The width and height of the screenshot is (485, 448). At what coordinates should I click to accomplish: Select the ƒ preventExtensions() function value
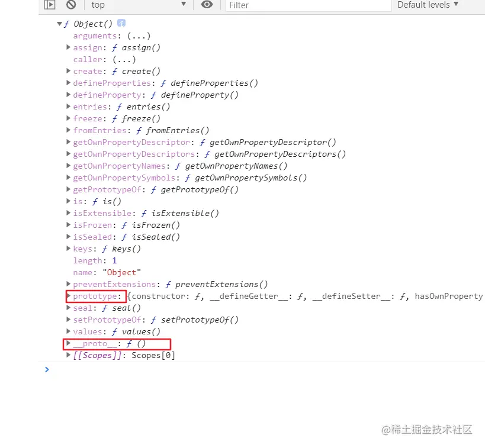click(217, 284)
